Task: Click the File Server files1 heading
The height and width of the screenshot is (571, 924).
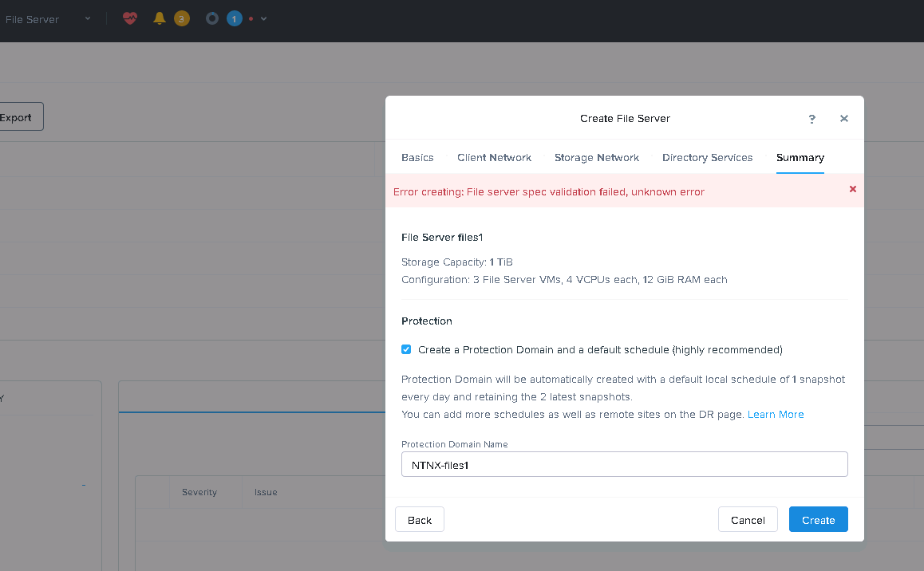Action: (x=442, y=237)
